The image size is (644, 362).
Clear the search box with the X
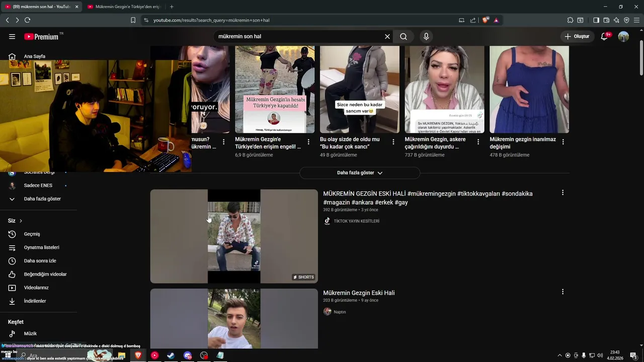[387, 37]
